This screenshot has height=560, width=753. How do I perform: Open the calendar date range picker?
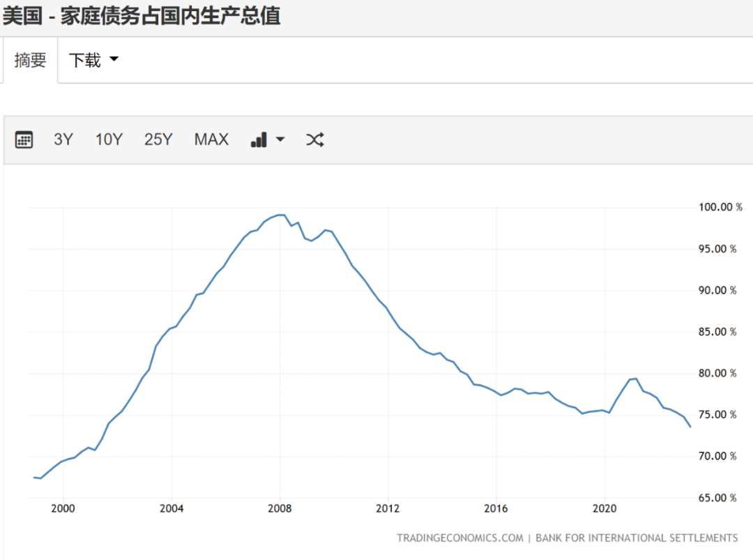(24, 139)
